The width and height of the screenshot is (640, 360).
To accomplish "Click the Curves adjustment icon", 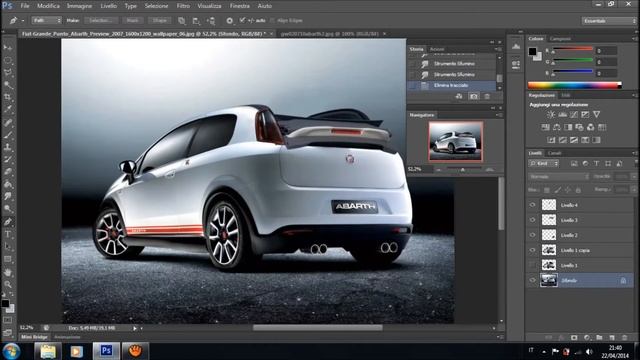I will 574,115.
